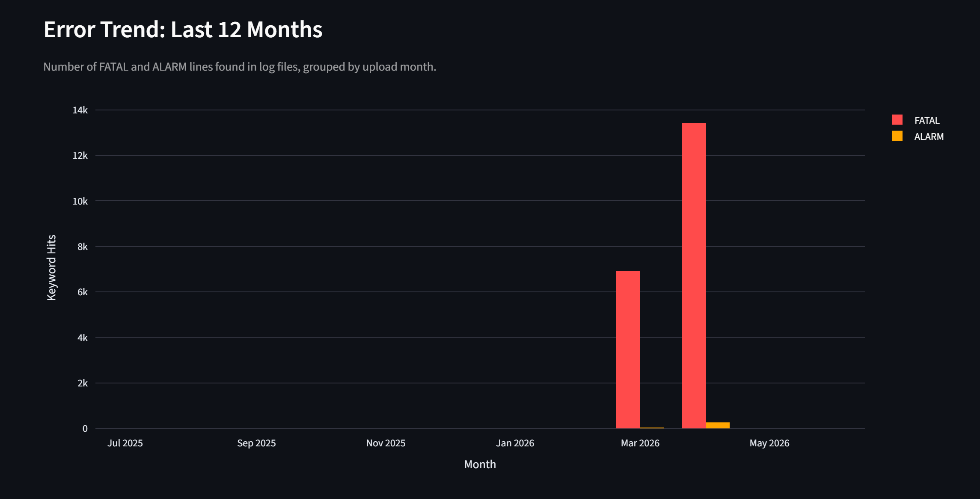Screen dimensions: 980x499
Task: Click the 'Keyword Hits' axis title
Action: [51, 268]
